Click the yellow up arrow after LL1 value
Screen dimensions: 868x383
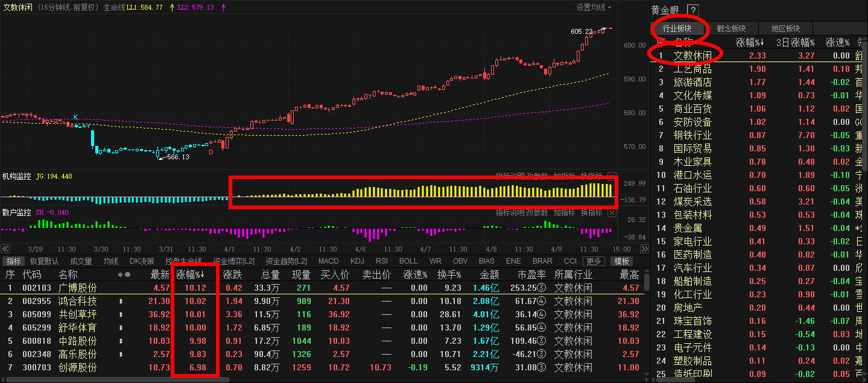pos(173,8)
